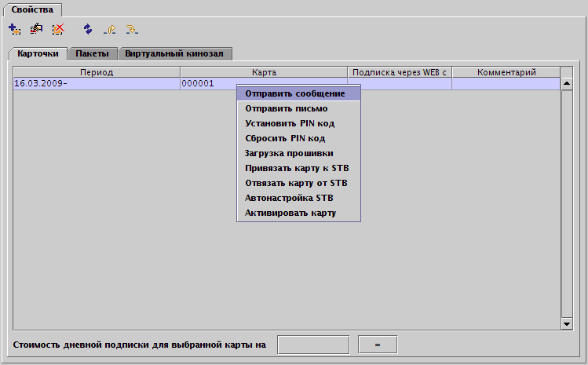
Task: Click the edit record toolbar icon
Action: [x=35, y=29]
